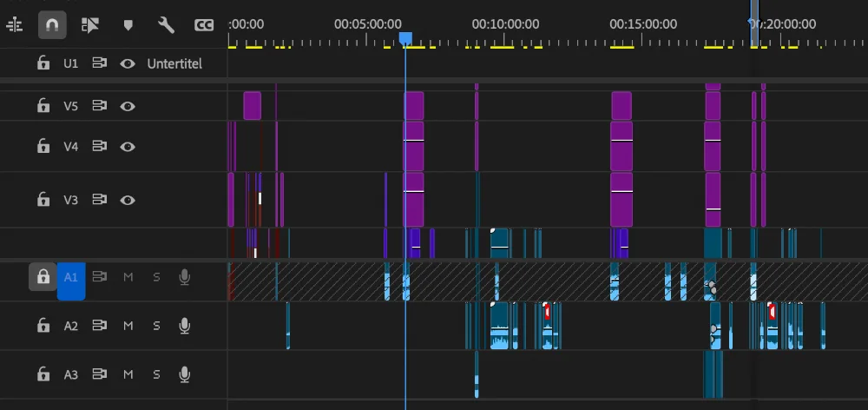Toggle Snap in Timeline magnet button
868x410 pixels.
point(52,25)
